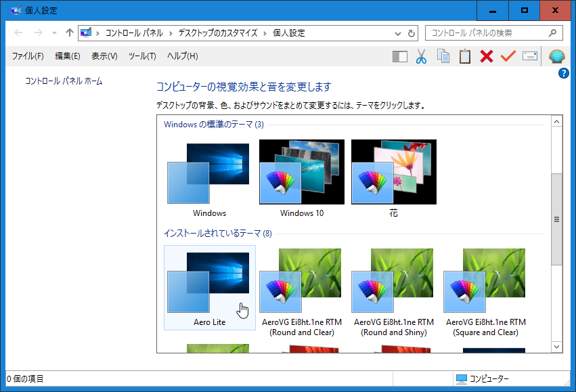The height and width of the screenshot is (392, 576).
Task: Go to コントロール パネル breadcrumb
Action: tap(134, 33)
